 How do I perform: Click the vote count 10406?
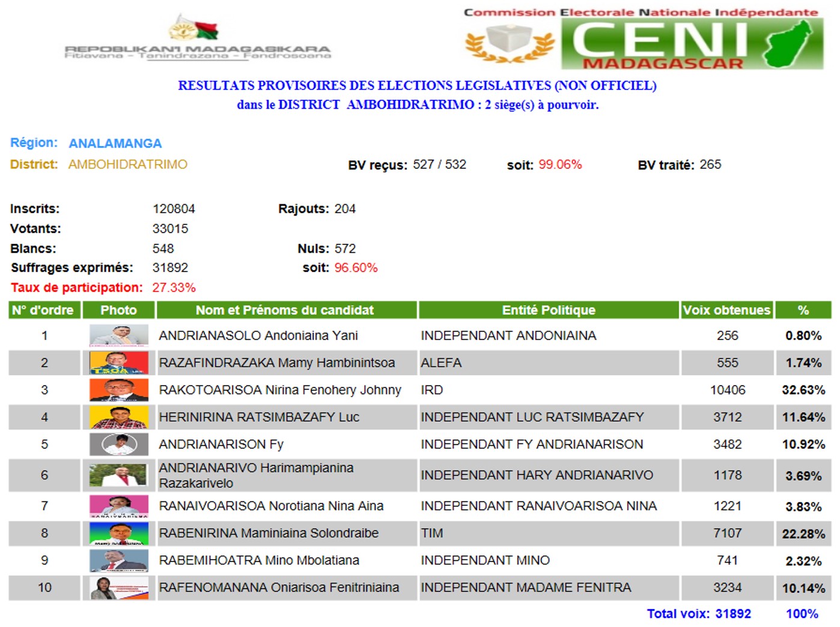(x=728, y=390)
